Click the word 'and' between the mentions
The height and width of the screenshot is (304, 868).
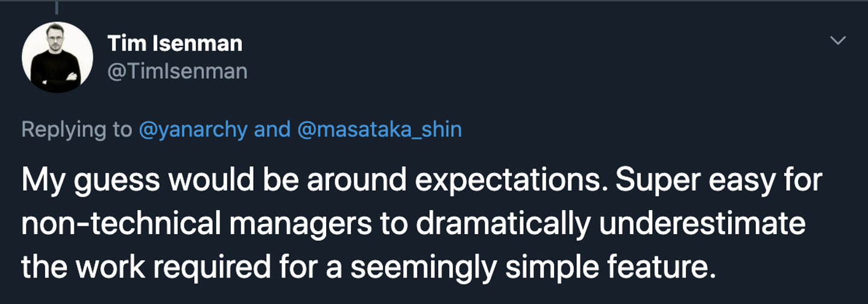(x=272, y=129)
